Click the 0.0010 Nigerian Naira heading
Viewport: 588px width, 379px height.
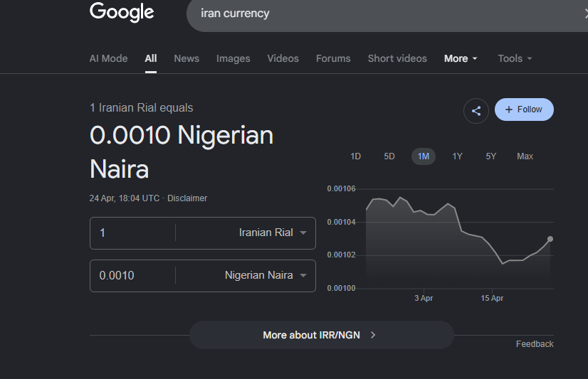tap(182, 151)
